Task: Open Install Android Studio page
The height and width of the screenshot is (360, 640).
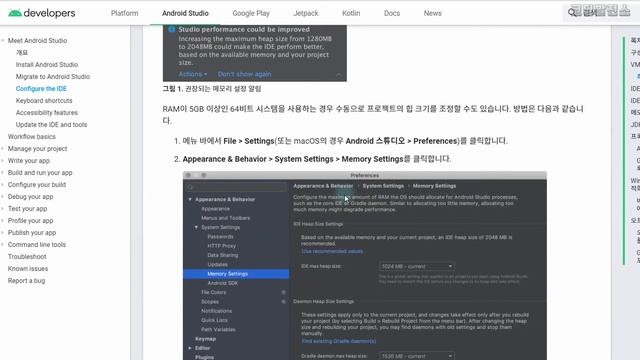Action: point(47,64)
